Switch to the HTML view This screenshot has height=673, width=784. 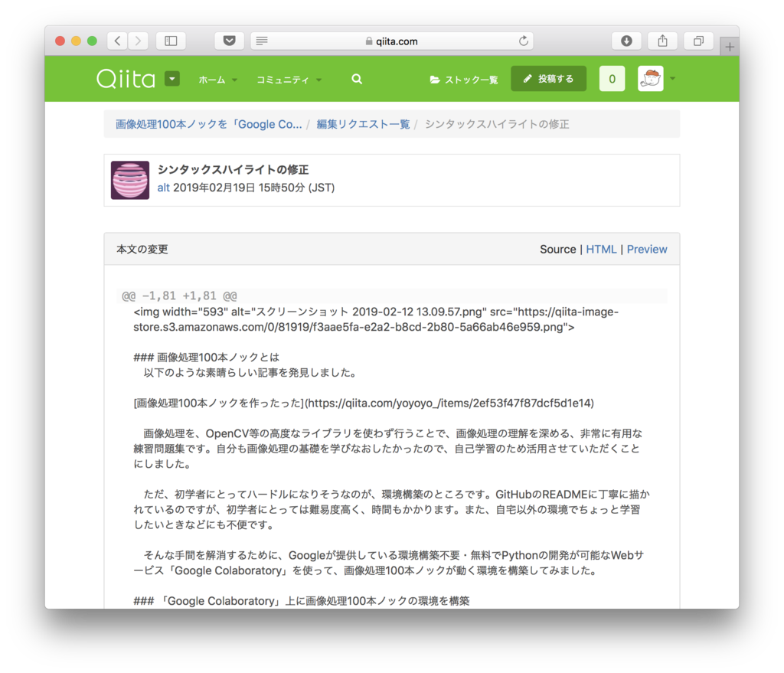[x=602, y=249]
